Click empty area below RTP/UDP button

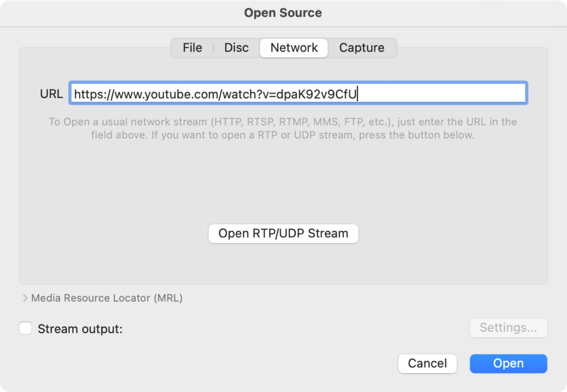tap(283, 263)
